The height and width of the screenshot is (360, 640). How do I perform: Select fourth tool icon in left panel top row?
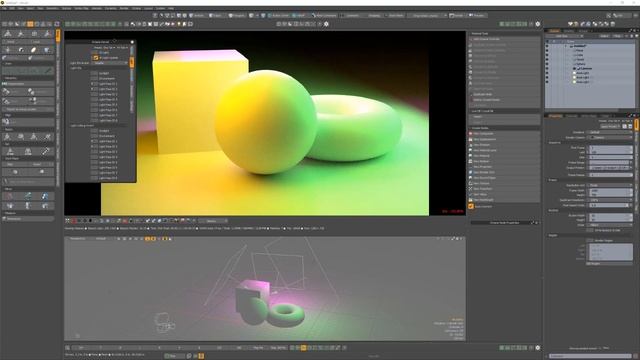coord(47,34)
